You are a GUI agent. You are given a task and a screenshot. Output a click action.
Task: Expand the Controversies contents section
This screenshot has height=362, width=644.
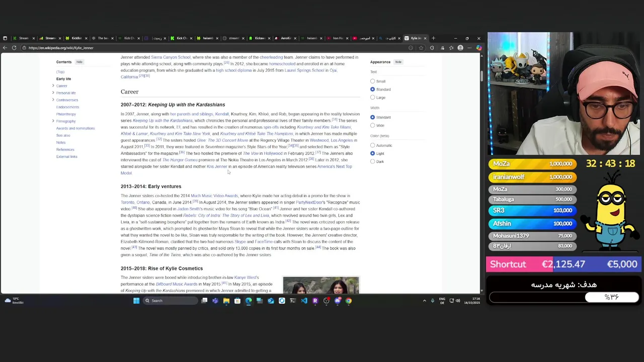(53, 100)
